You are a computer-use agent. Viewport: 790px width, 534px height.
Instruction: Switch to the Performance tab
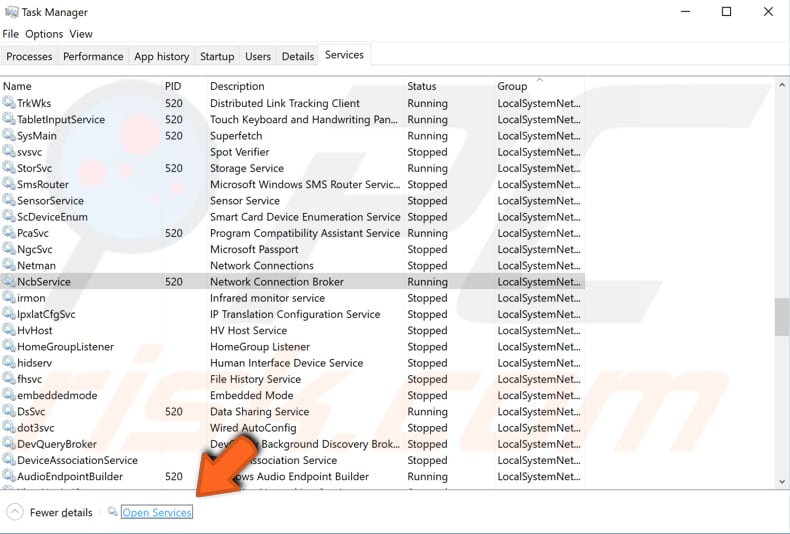(93, 56)
